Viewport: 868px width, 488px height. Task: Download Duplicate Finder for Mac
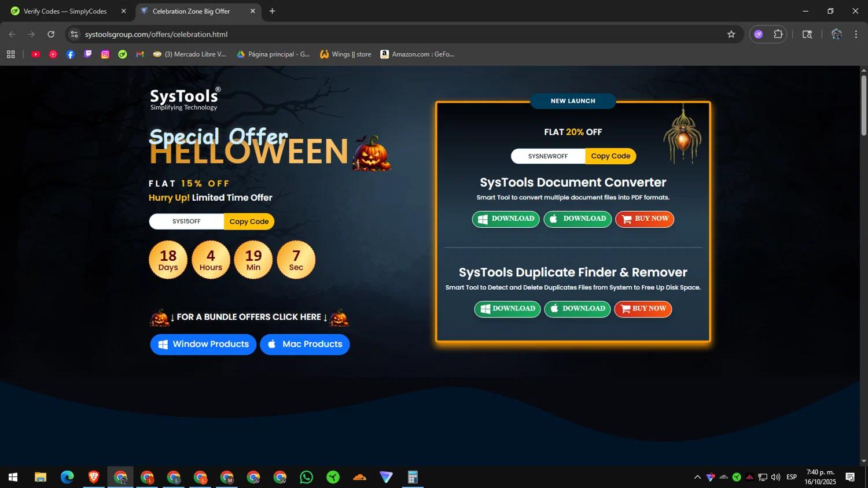click(x=578, y=309)
